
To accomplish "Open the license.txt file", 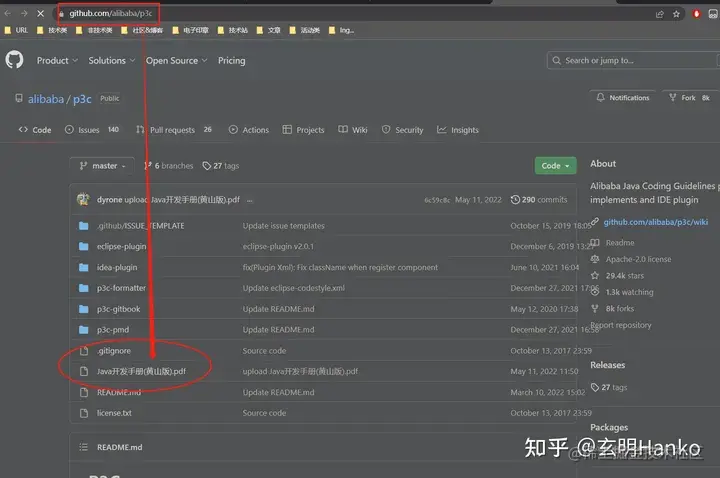I will pyautogui.click(x=114, y=413).
